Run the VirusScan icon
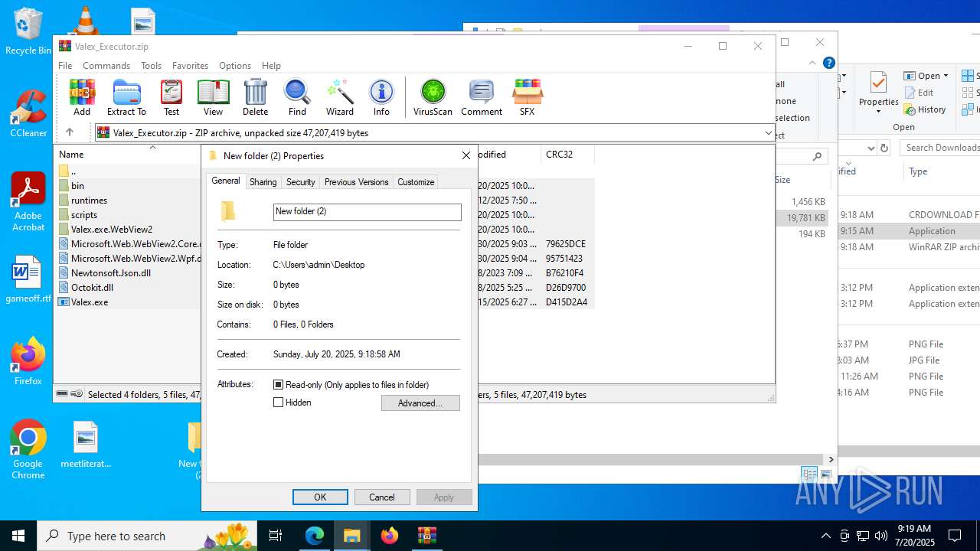 tap(433, 97)
